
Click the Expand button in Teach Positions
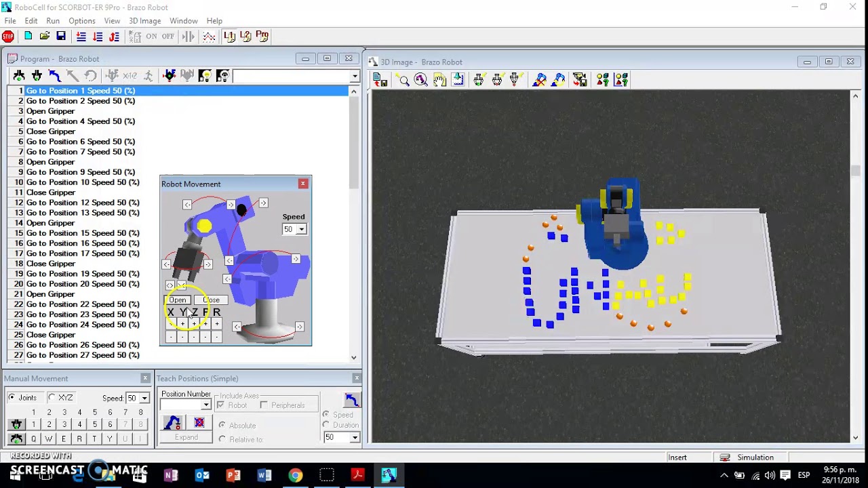[x=186, y=438]
